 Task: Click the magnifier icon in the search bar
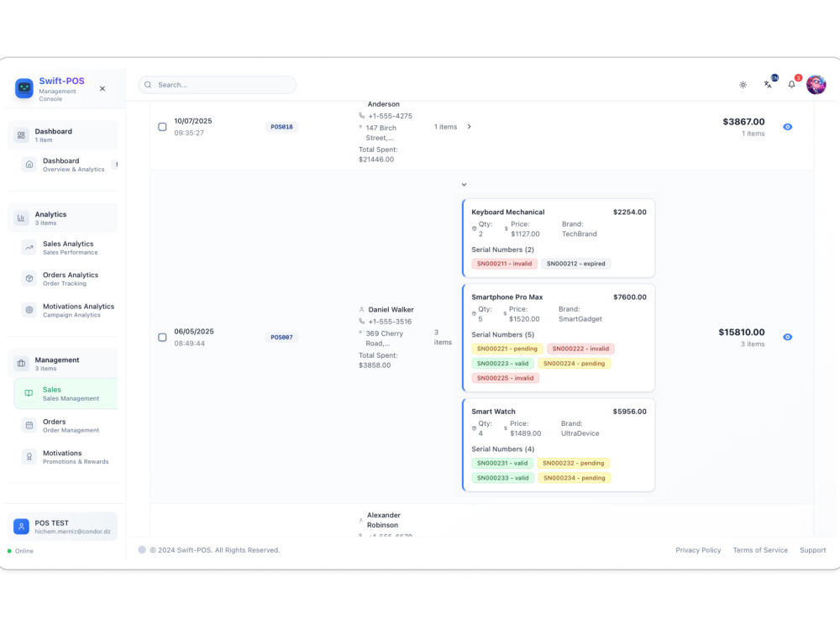(x=148, y=85)
